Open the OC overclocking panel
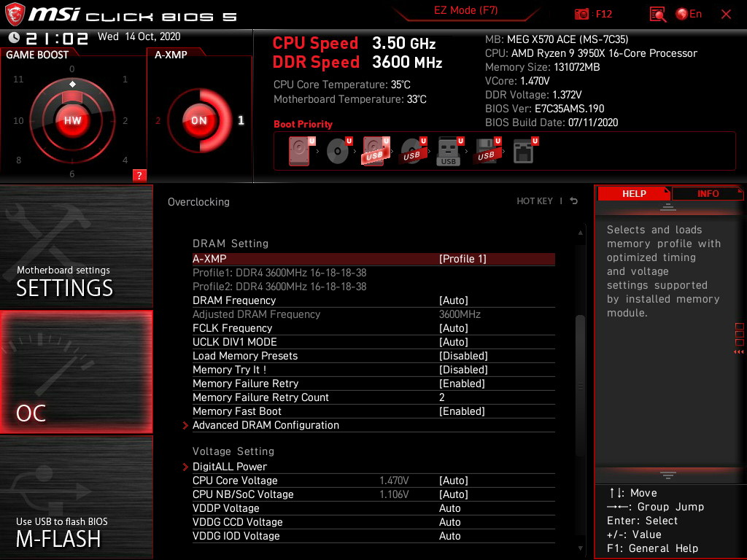747x560 pixels. click(76, 372)
